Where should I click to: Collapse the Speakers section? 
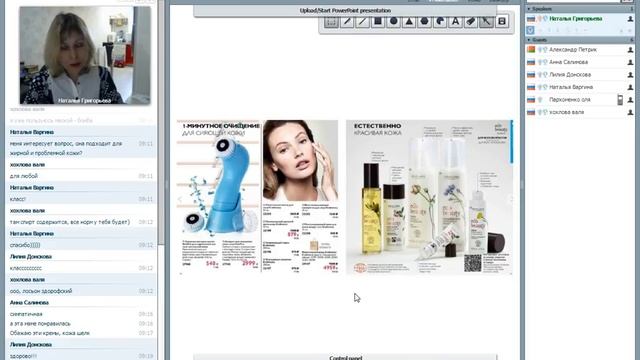(529, 9)
